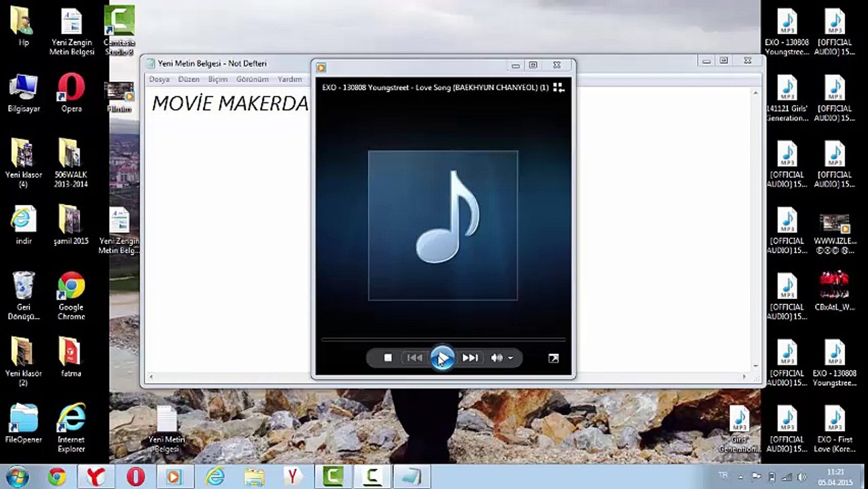Click the system tray volume icon

pyautogui.click(x=801, y=477)
